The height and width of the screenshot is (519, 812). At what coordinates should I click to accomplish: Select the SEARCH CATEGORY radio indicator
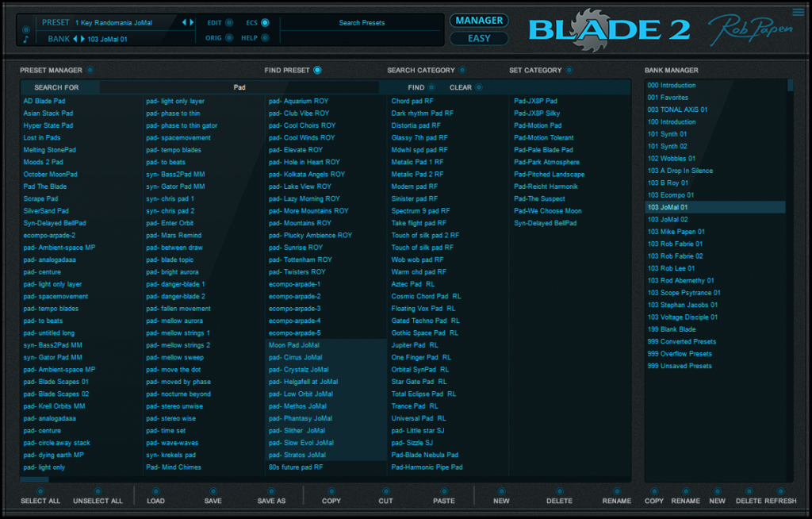click(462, 70)
